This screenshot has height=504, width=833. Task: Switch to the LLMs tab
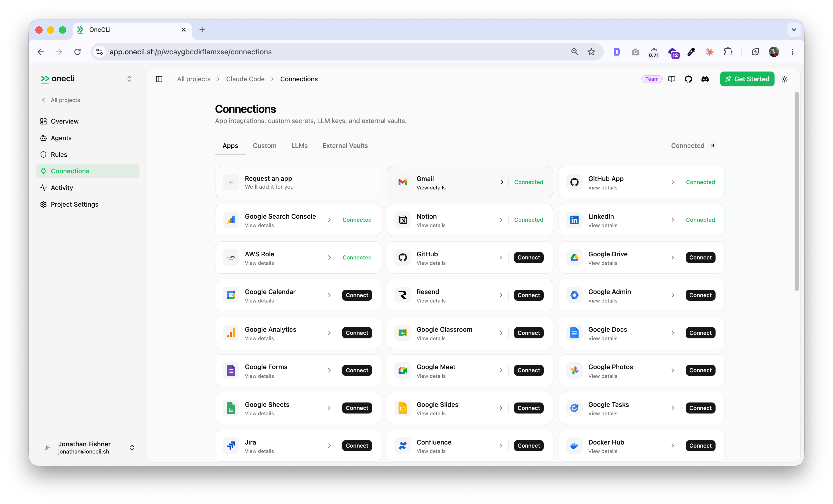point(300,146)
